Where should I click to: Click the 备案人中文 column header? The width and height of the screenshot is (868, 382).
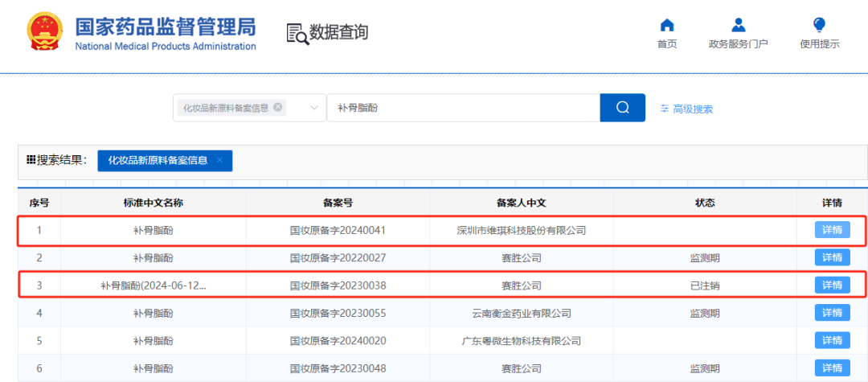click(521, 203)
